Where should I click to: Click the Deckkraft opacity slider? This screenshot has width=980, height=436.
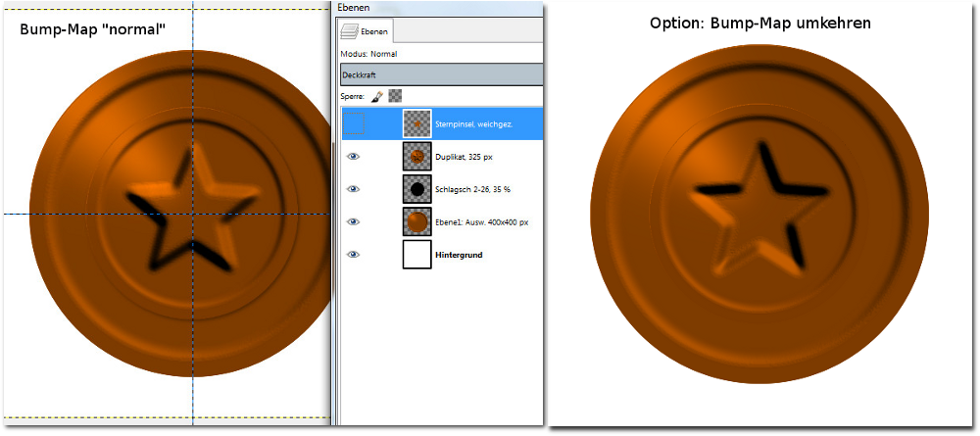[x=441, y=74]
